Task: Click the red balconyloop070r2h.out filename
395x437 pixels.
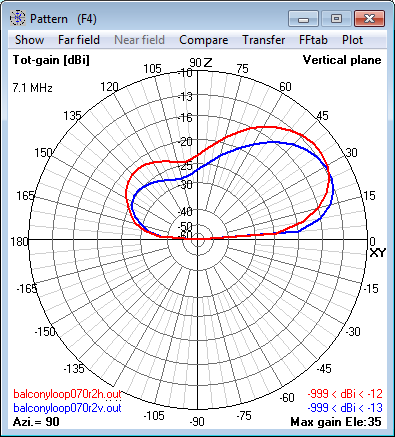Action: tap(67, 394)
